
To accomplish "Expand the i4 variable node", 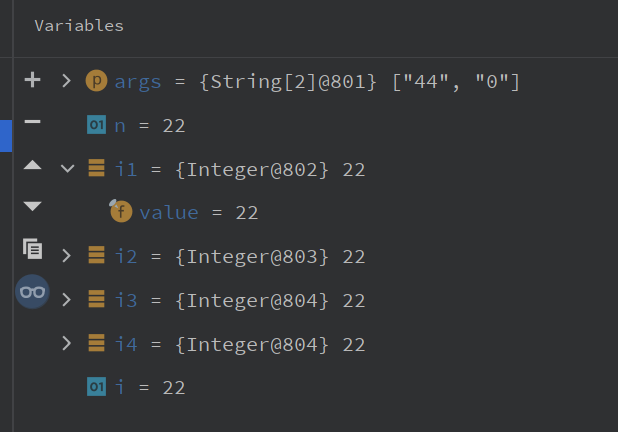I will pos(67,343).
